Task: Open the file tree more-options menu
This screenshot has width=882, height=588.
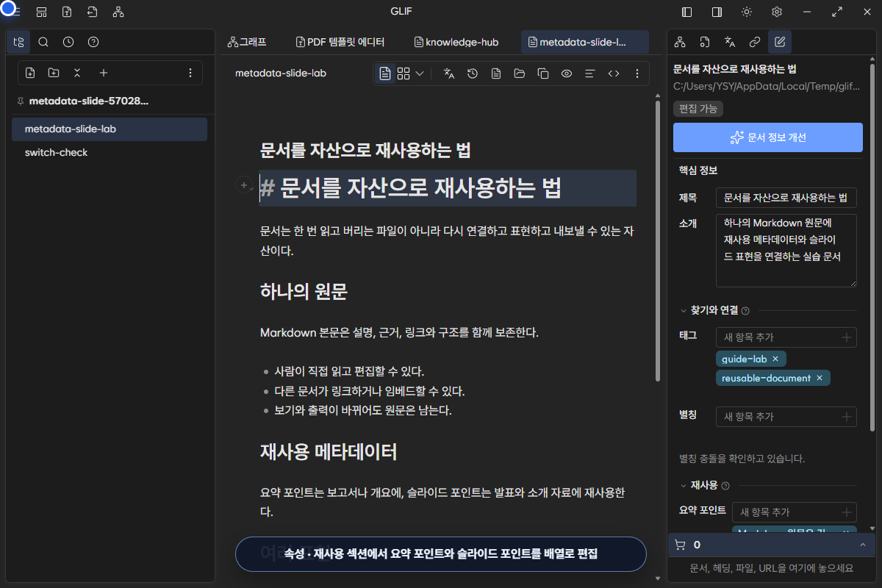Action: click(x=190, y=73)
